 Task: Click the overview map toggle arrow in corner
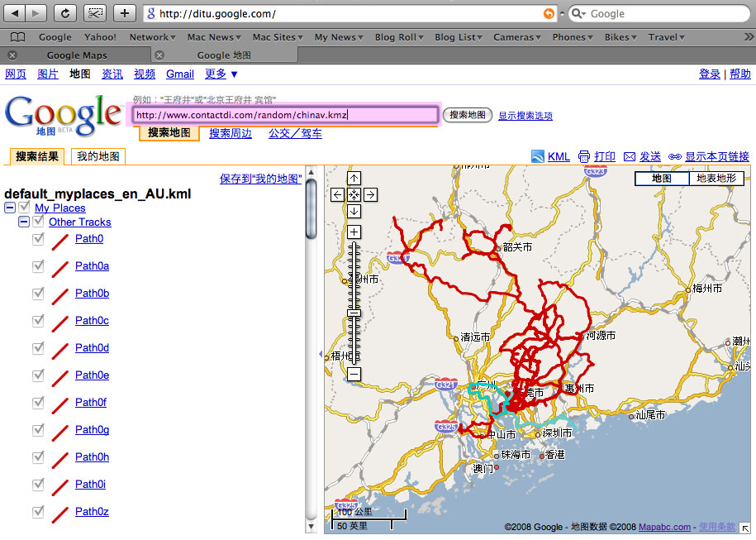coord(745,528)
